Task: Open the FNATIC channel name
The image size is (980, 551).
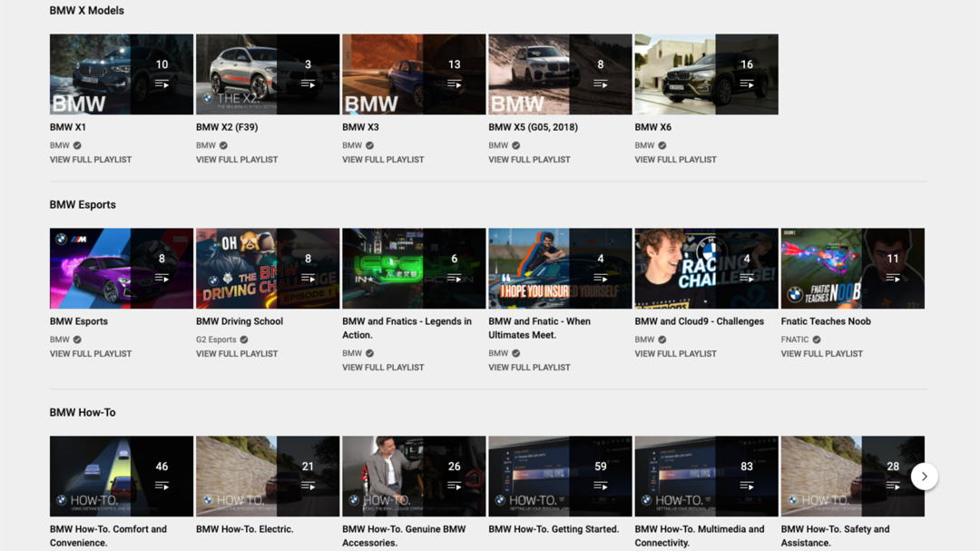Action: (x=795, y=339)
